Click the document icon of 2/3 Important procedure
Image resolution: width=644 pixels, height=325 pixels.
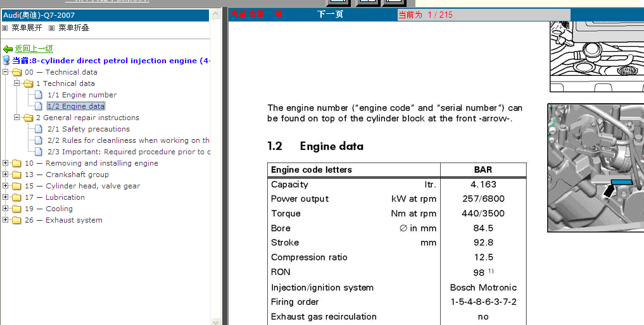coord(39,152)
